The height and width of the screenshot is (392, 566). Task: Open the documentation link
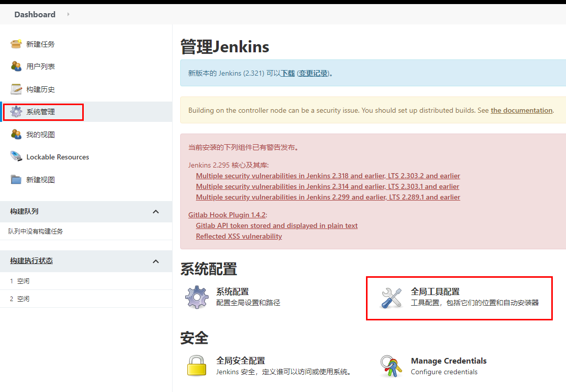pos(521,110)
